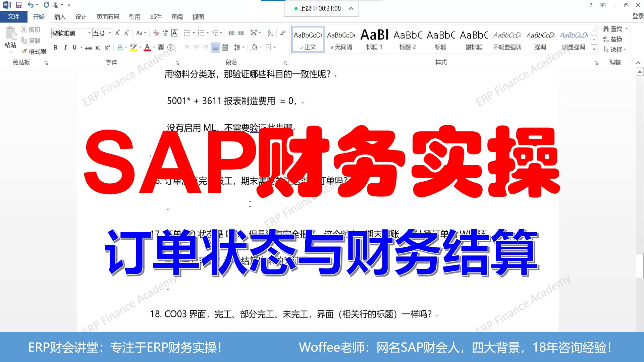The image size is (644, 362).
Task: Click Replace (替换) button
Action: pos(612,39)
